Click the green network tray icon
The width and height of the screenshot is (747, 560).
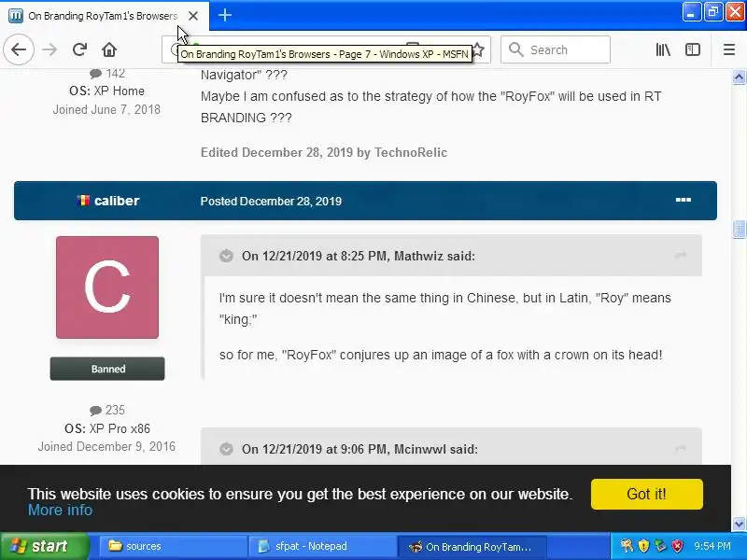click(660, 546)
